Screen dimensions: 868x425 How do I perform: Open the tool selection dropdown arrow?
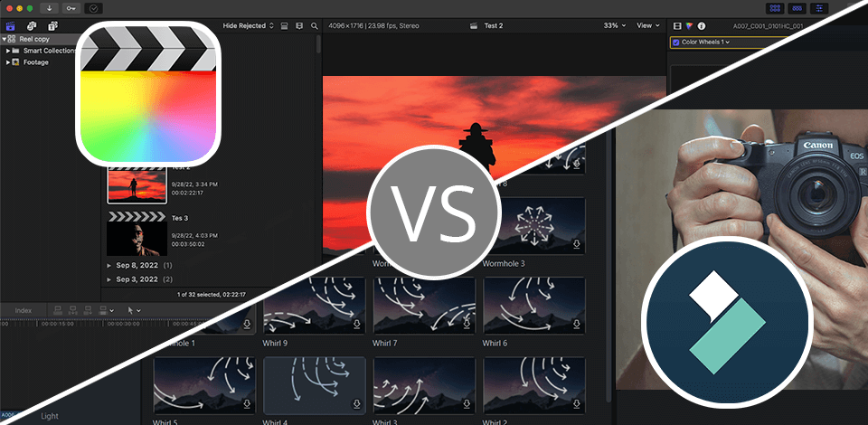138,311
